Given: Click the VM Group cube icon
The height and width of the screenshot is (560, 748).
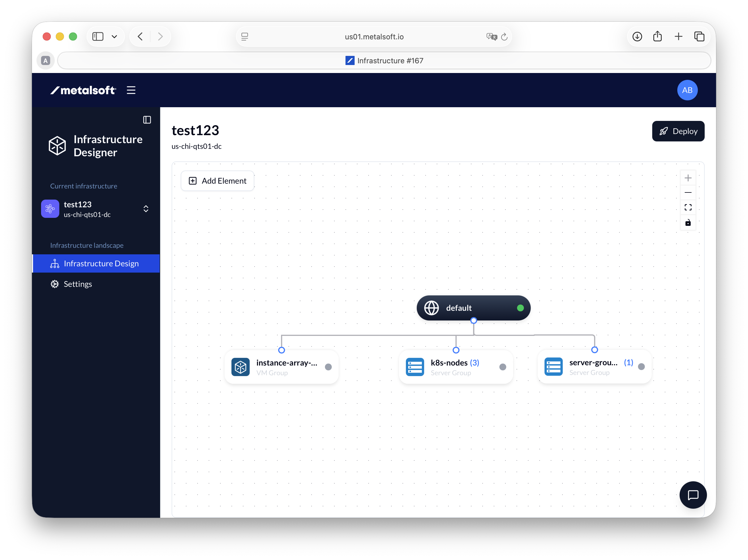Looking at the screenshot, I should [x=240, y=367].
